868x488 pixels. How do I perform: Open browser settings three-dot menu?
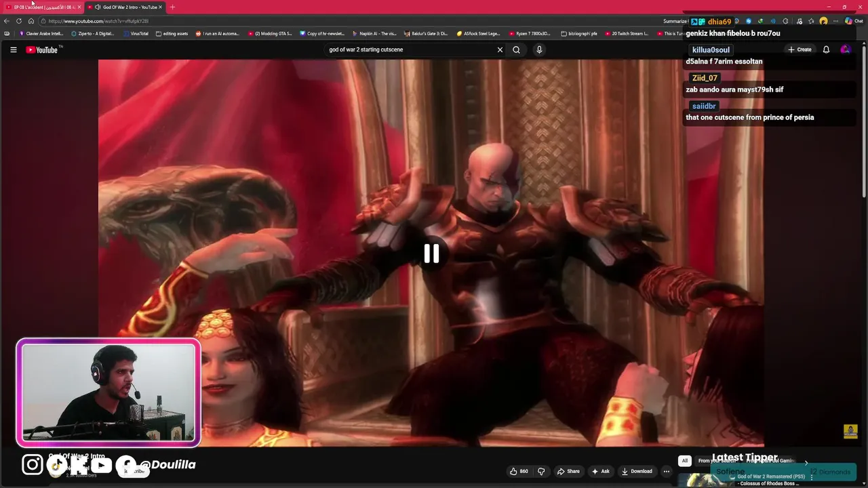coord(836,21)
